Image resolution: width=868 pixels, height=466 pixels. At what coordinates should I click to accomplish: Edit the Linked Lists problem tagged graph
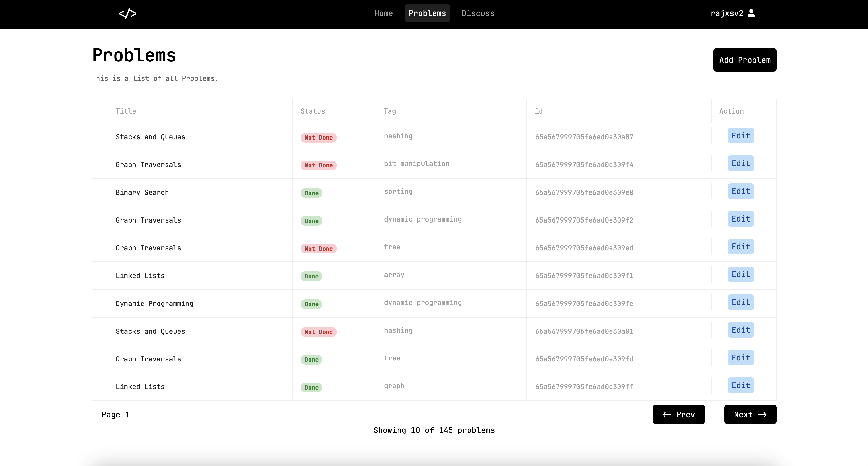coord(740,385)
